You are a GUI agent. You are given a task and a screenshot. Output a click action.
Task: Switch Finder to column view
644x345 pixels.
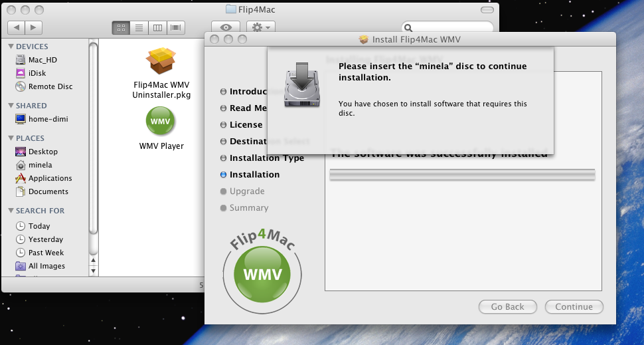157,27
